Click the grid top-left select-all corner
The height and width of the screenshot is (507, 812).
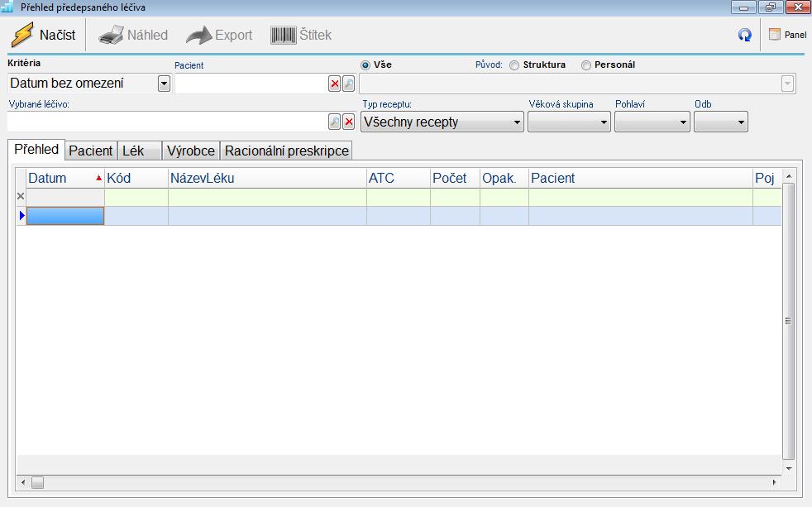21,178
